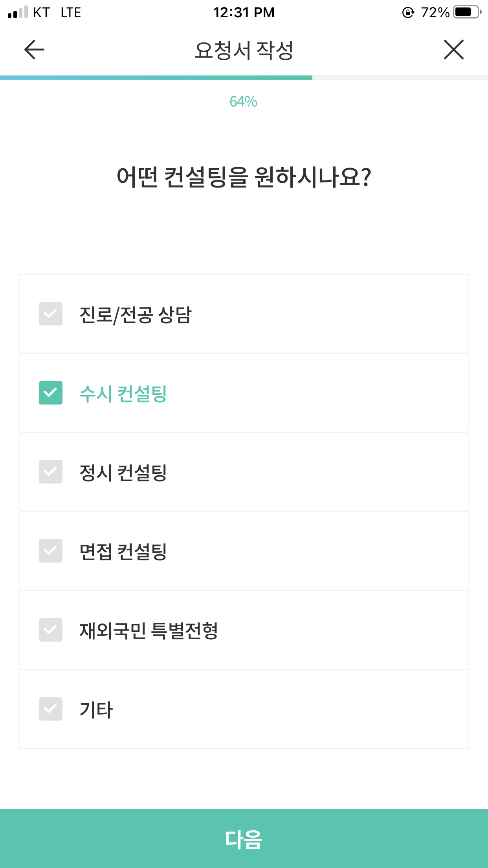
Task: Close the request form with X icon
Action: point(454,50)
